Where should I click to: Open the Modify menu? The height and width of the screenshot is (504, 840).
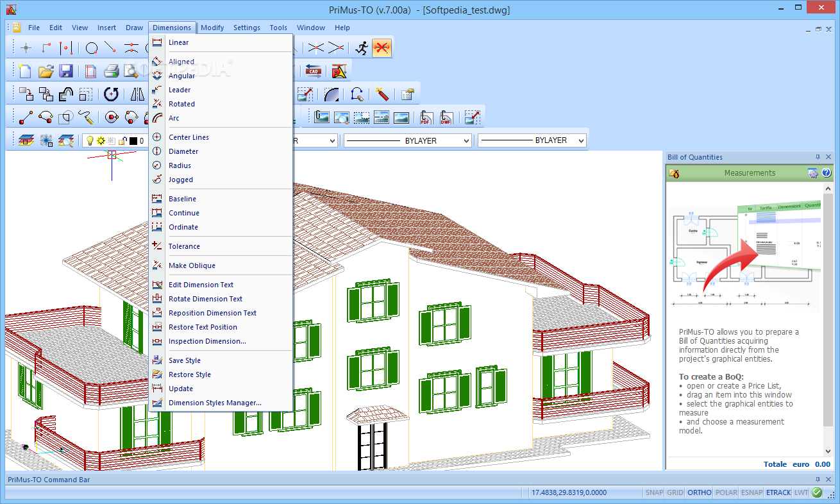212,28
